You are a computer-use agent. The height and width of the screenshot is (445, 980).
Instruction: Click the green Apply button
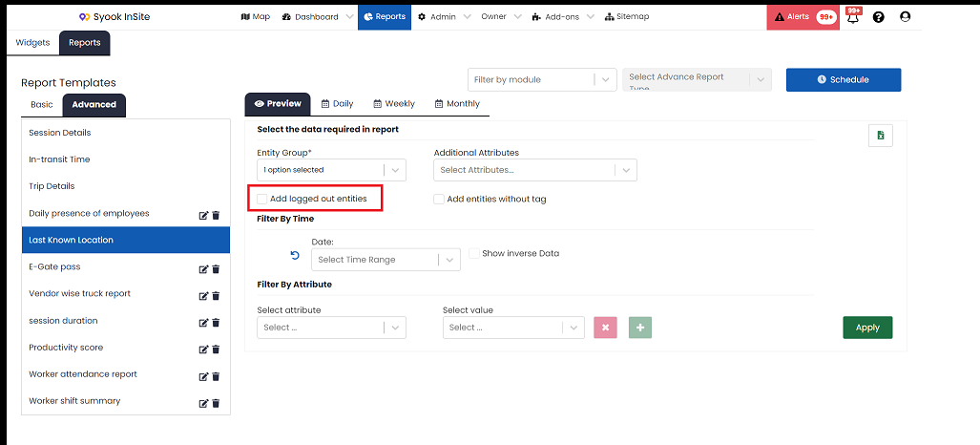(867, 328)
